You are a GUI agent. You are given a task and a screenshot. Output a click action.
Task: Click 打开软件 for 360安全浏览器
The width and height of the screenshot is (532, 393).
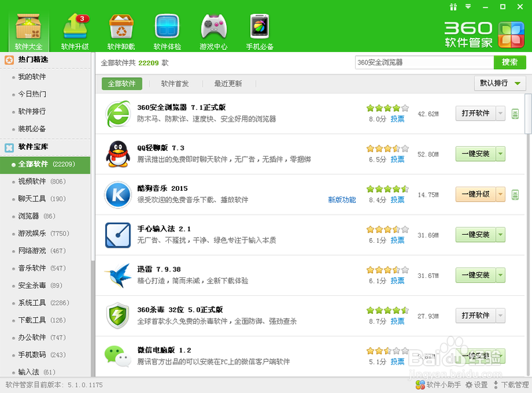(x=475, y=113)
